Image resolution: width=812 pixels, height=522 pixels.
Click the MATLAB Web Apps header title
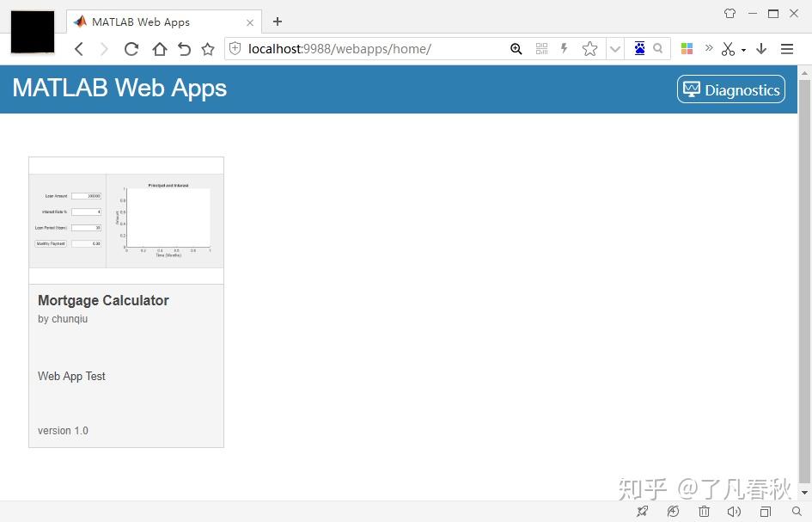tap(119, 88)
